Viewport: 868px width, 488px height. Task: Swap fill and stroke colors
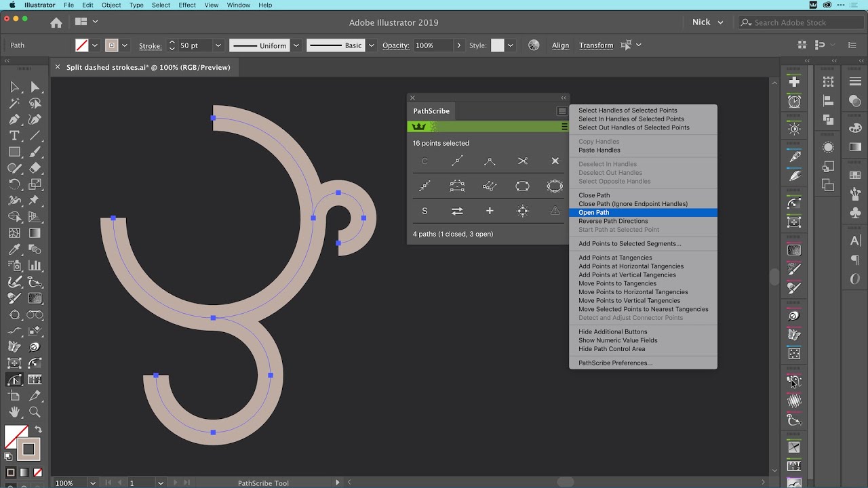38,430
